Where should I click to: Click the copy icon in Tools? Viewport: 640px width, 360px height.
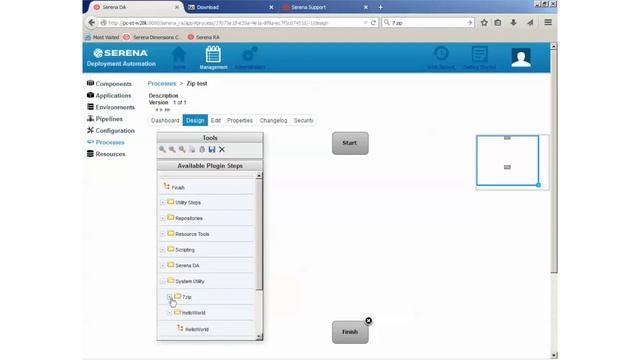click(192, 149)
